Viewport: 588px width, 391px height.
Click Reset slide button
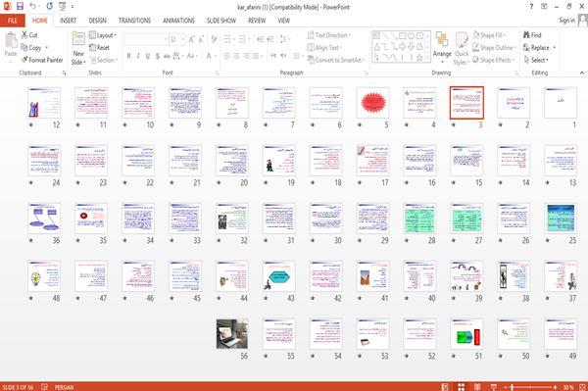tap(99, 48)
